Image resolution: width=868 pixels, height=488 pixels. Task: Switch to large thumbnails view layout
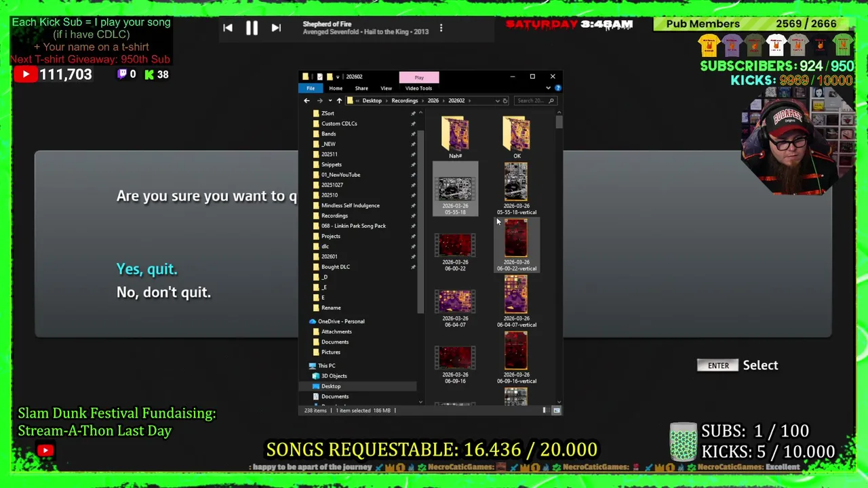coord(557,410)
